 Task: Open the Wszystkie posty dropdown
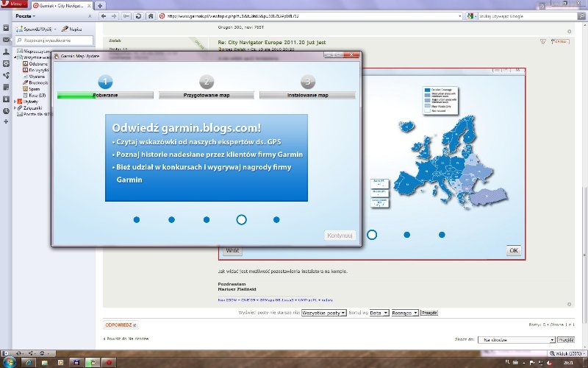pos(324,313)
